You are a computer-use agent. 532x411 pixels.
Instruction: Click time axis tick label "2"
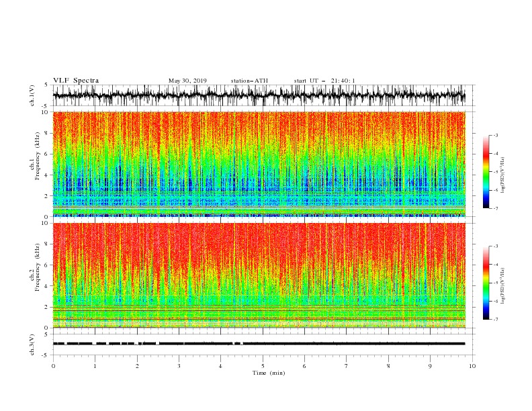[137, 366]
